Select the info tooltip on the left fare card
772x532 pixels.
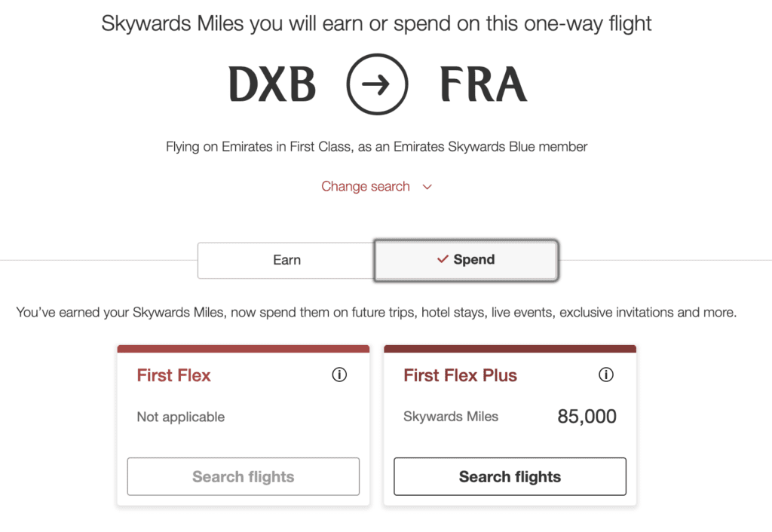(x=339, y=375)
